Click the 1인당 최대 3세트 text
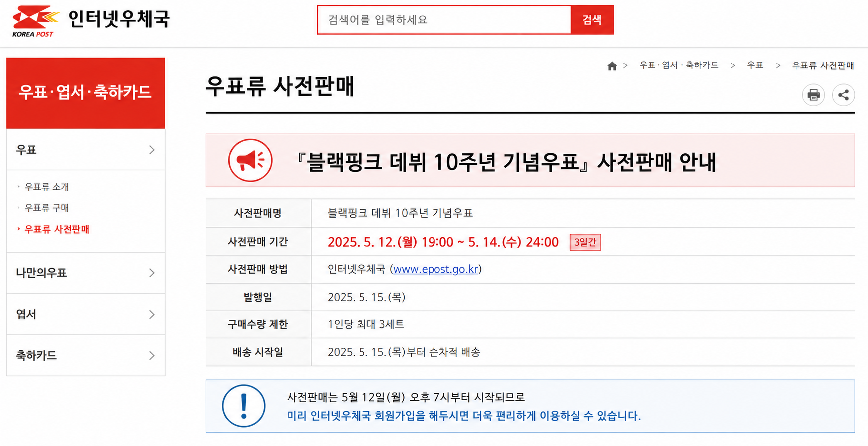The image size is (868, 446). pyautogui.click(x=366, y=324)
